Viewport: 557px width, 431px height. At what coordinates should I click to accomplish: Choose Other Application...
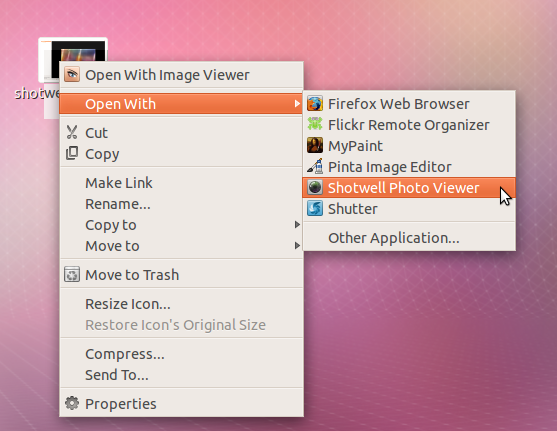(x=409, y=238)
